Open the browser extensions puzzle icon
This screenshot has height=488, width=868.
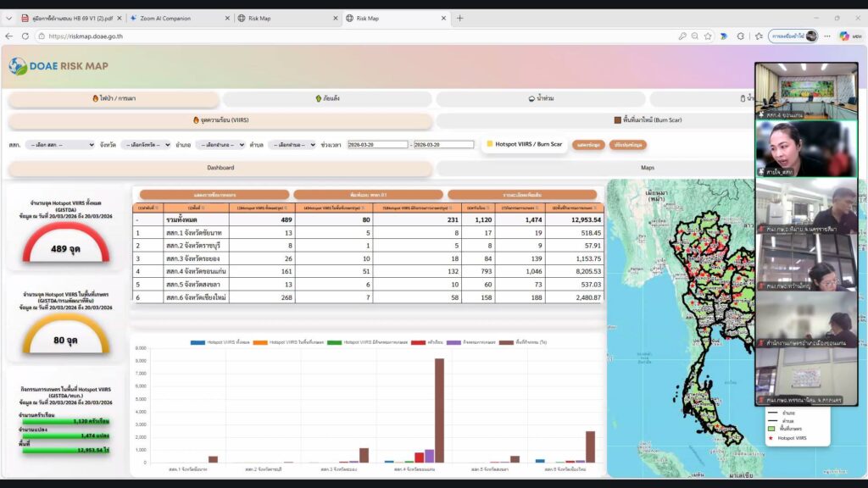point(739,36)
